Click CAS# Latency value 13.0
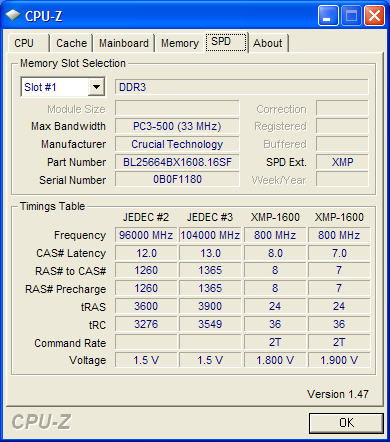 tap(210, 253)
